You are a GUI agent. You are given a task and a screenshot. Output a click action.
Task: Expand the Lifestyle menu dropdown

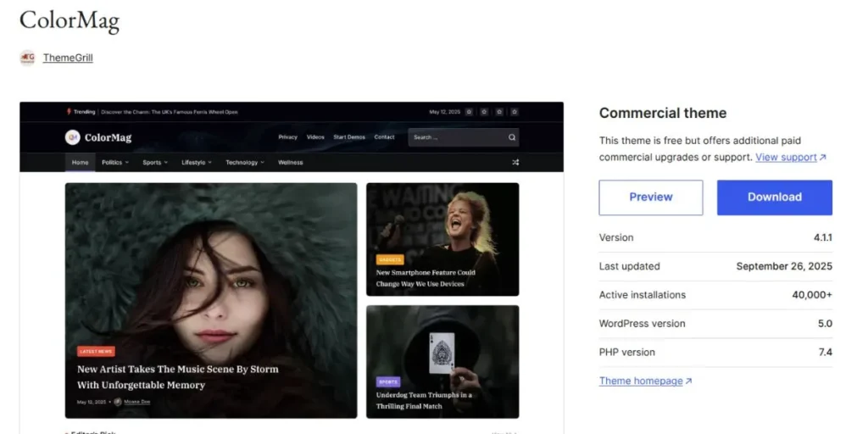pos(197,163)
